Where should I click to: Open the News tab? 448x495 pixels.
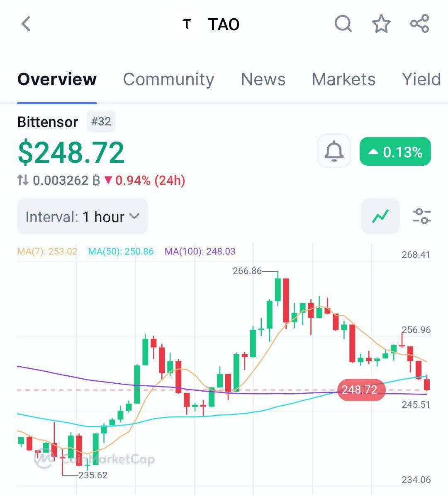[263, 79]
